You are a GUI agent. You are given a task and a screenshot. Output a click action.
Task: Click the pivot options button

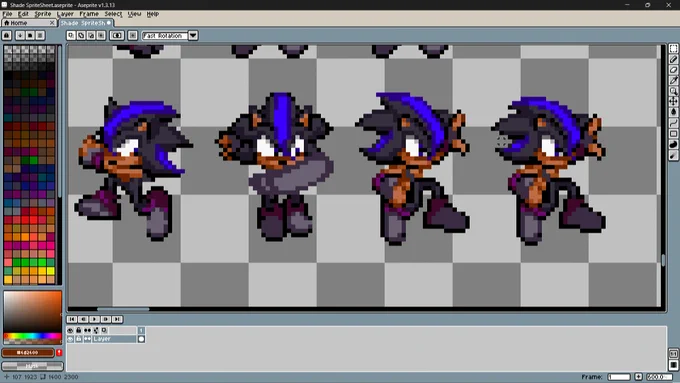tap(133, 36)
